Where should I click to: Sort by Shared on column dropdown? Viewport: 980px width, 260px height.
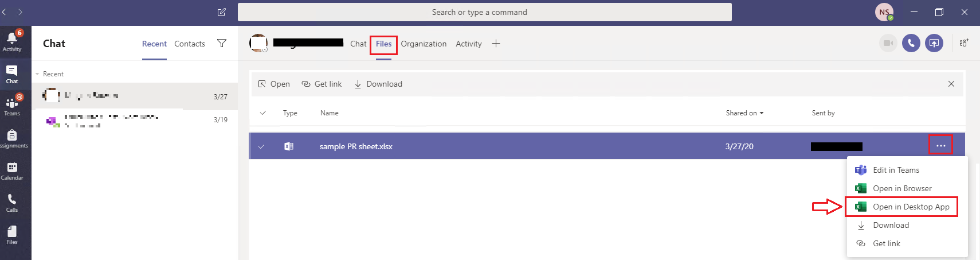[x=744, y=113]
